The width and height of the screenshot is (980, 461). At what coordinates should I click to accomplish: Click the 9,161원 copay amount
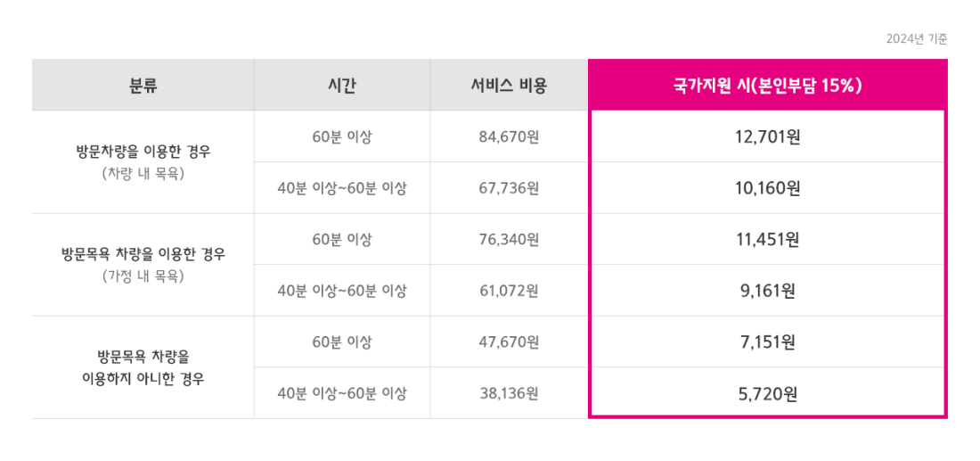pos(767,290)
